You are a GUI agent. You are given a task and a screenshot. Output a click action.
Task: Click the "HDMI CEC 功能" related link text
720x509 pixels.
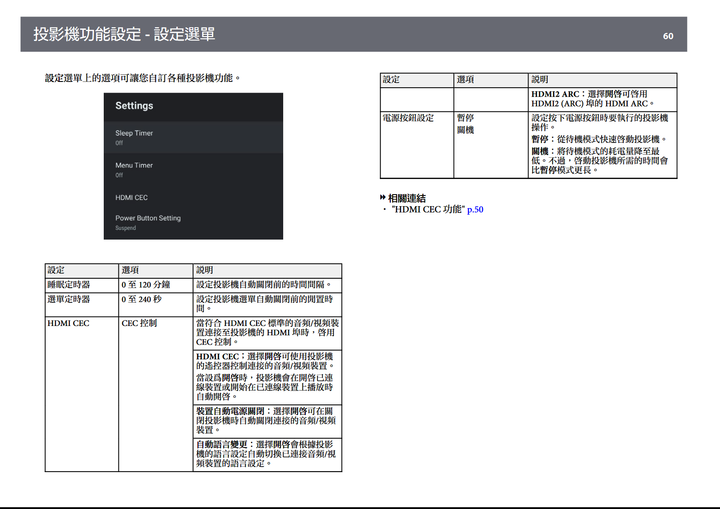428,209
